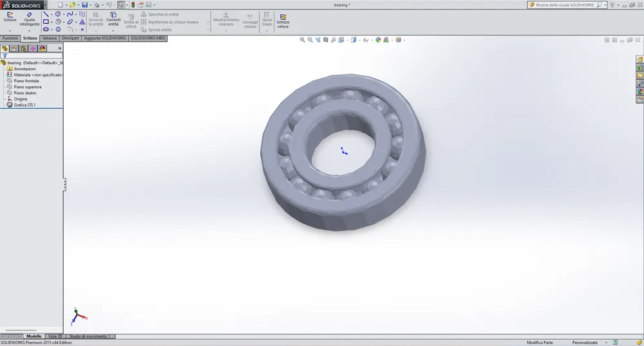The height and width of the screenshot is (346, 644).
Task: Select the Line sketch tool
Action: tap(46, 14)
